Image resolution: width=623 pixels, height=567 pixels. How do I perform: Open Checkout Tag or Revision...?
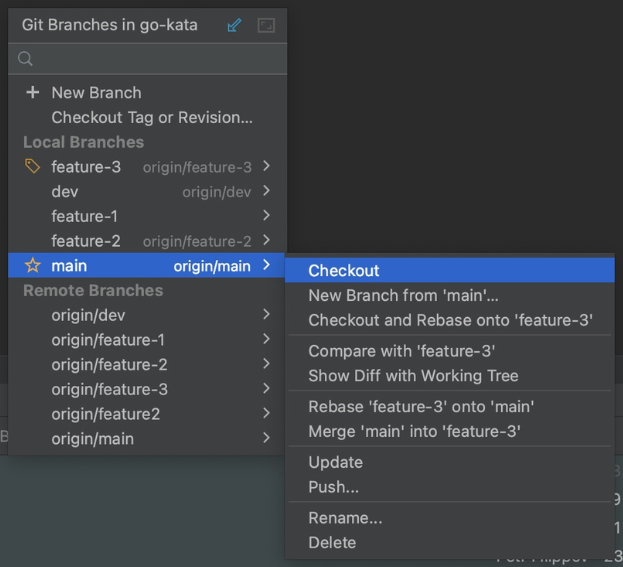(152, 118)
